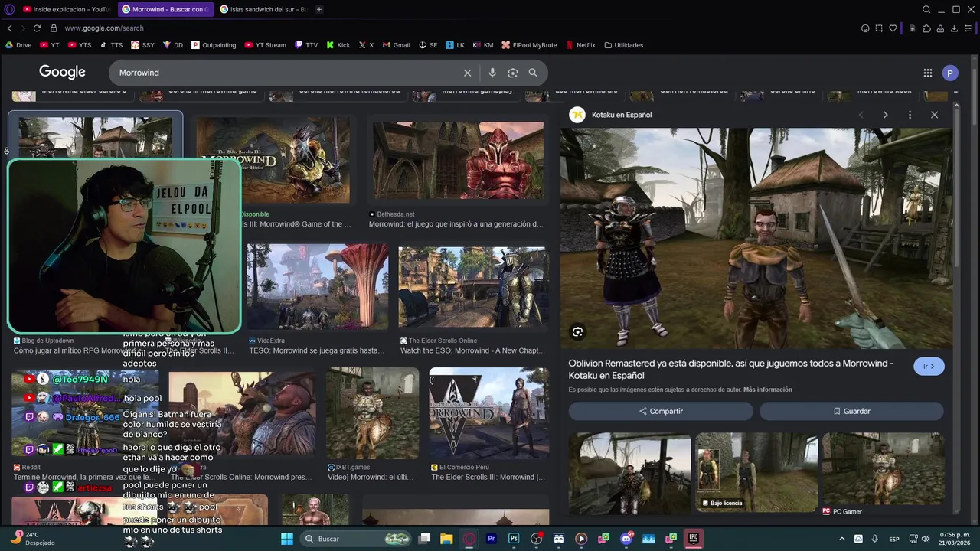Image resolution: width=980 pixels, height=551 pixels.
Task: Click the Google logo
Action: [x=62, y=72]
